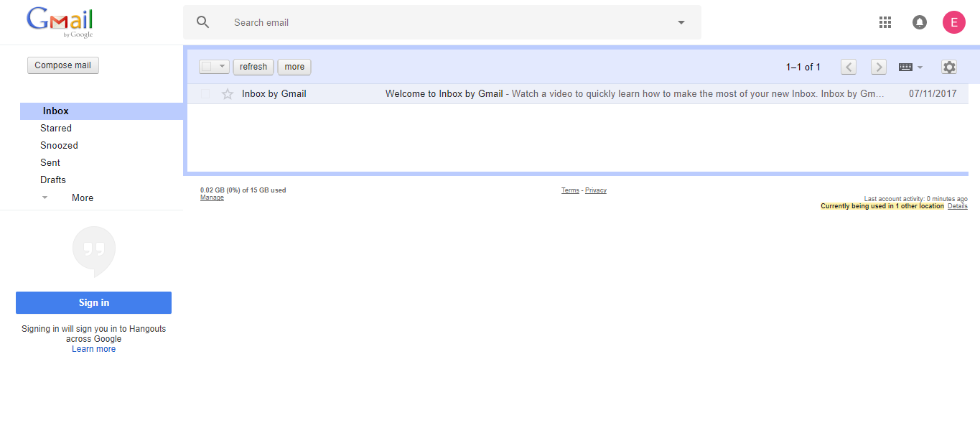Click the Sign in button
Image resolution: width=980 pixels, height=446 pixels.
coord(93,302)
